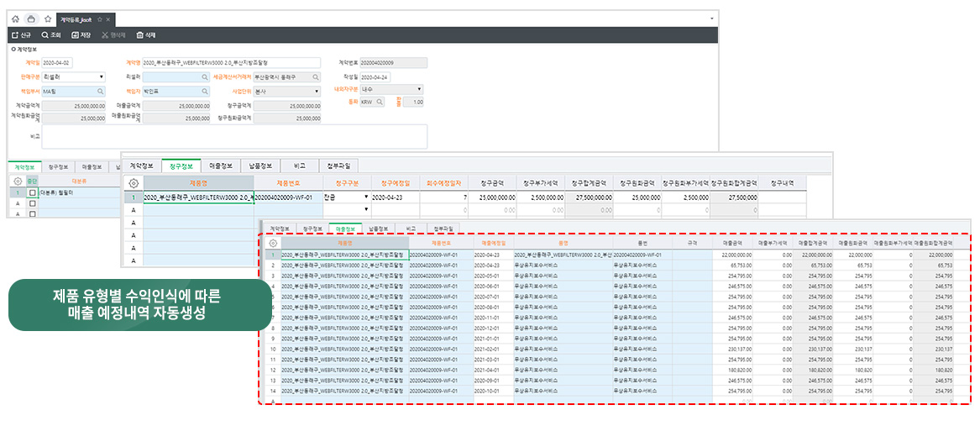Viewport: 980px width, 426px height.
Task: Click the 환율 field showing 1.00
Action: click(411, 102)
